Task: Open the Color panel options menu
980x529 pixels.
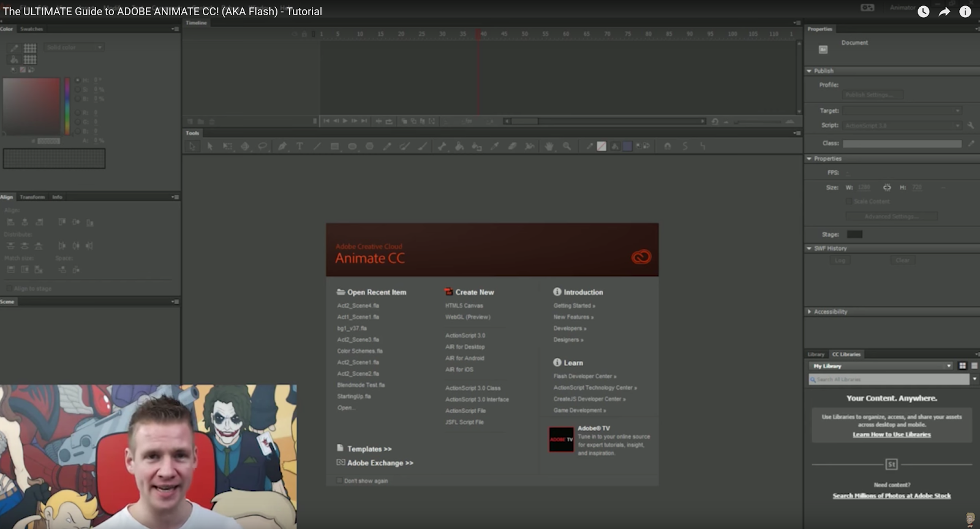Action: click(175, 29)
